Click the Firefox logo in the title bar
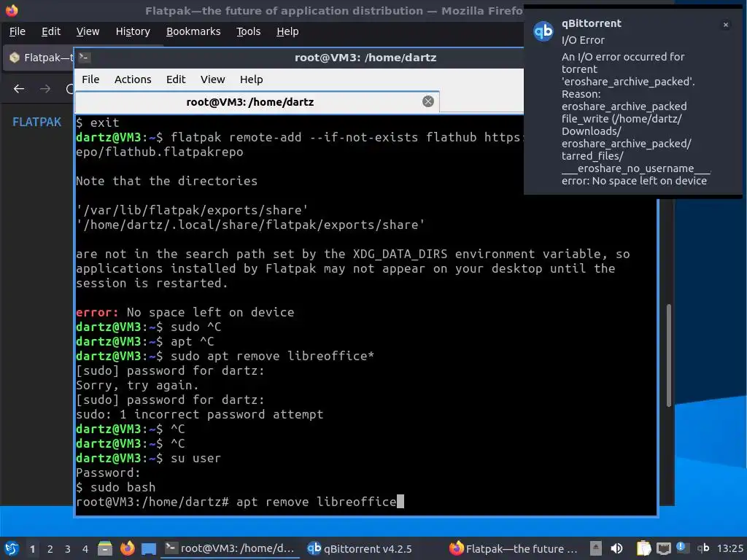 12,10
